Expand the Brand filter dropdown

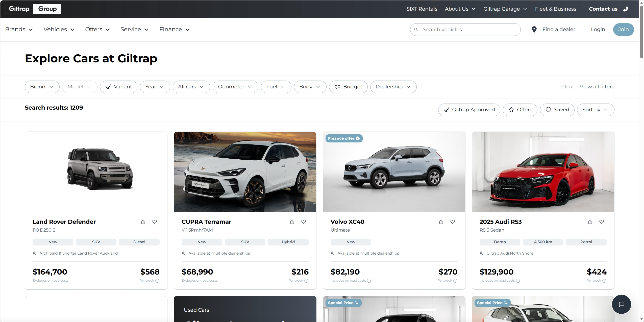(42, 87)
